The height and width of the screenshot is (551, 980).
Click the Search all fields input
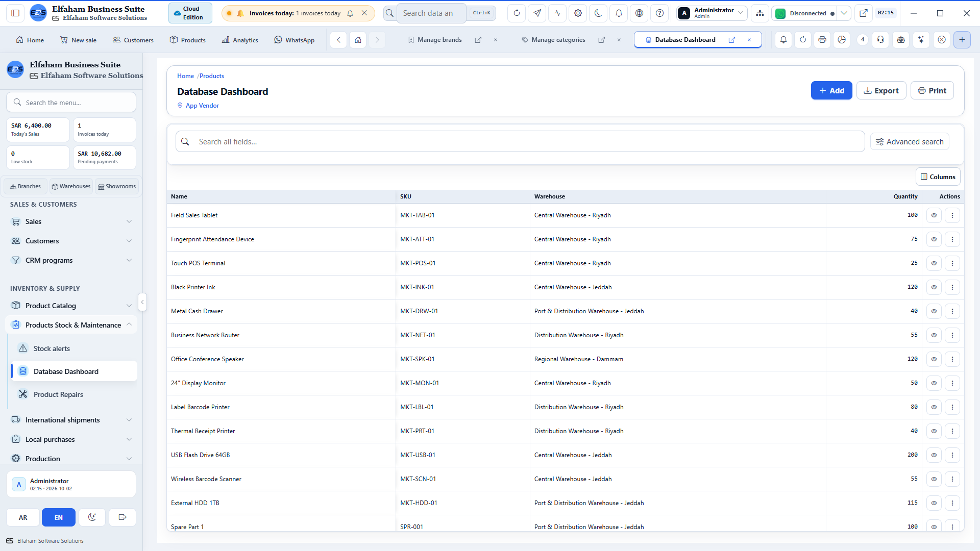(520, 142)
